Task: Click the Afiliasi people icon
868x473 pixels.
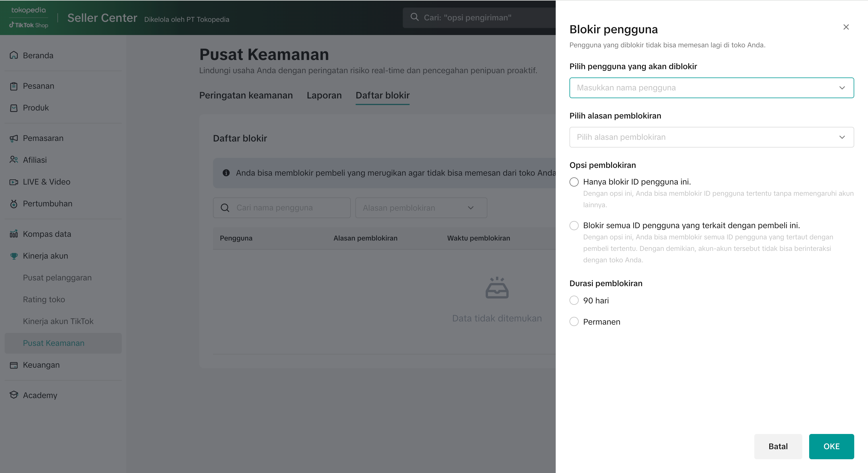Action: point(13,160)
